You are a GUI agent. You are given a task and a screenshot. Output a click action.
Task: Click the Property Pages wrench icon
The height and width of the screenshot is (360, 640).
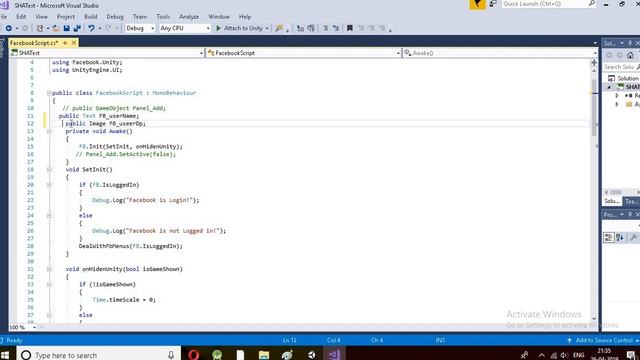(x=633, y=238)
